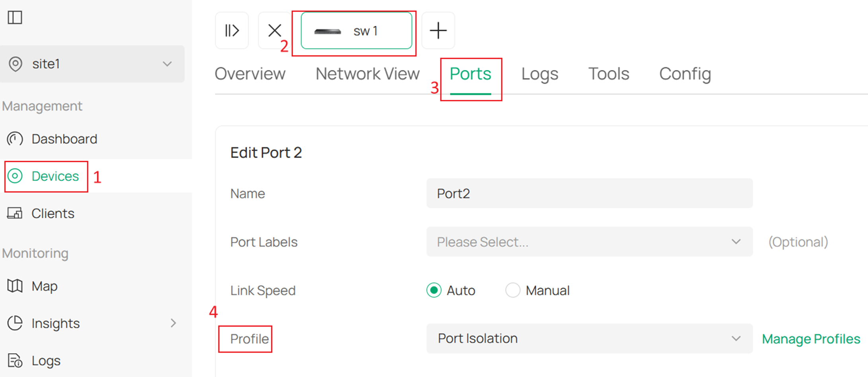This screenshot has width=868, height=377.
Task: Click the Port2 name input field
Action: tap(589, 193)
